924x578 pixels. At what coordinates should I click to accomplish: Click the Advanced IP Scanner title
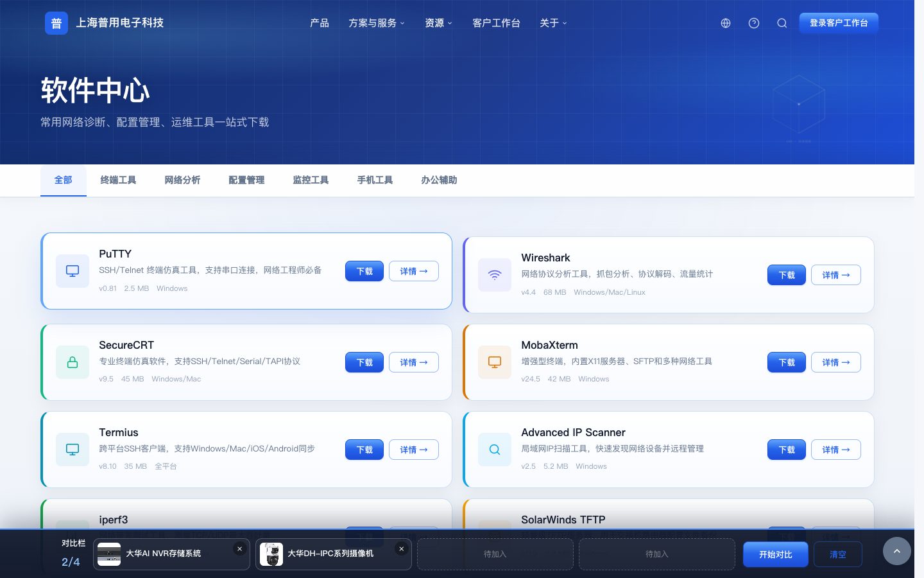pos(573,432)
